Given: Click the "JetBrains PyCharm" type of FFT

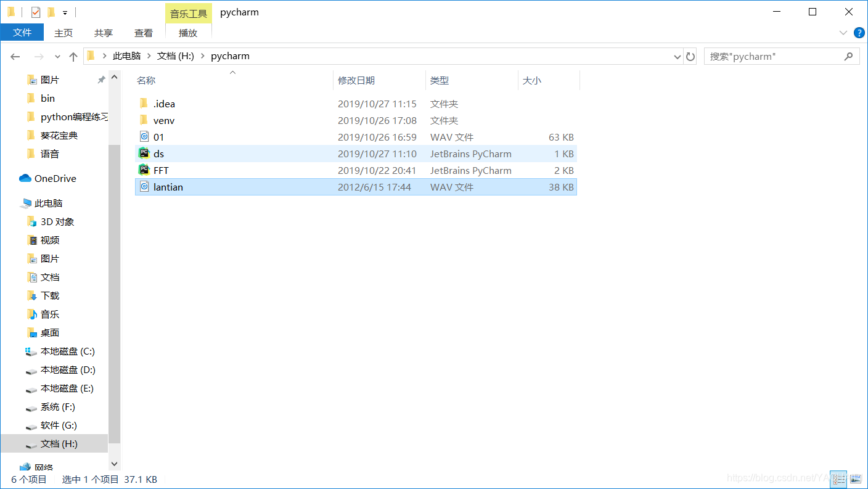Looking at the screenshot, I should [470, 170].
